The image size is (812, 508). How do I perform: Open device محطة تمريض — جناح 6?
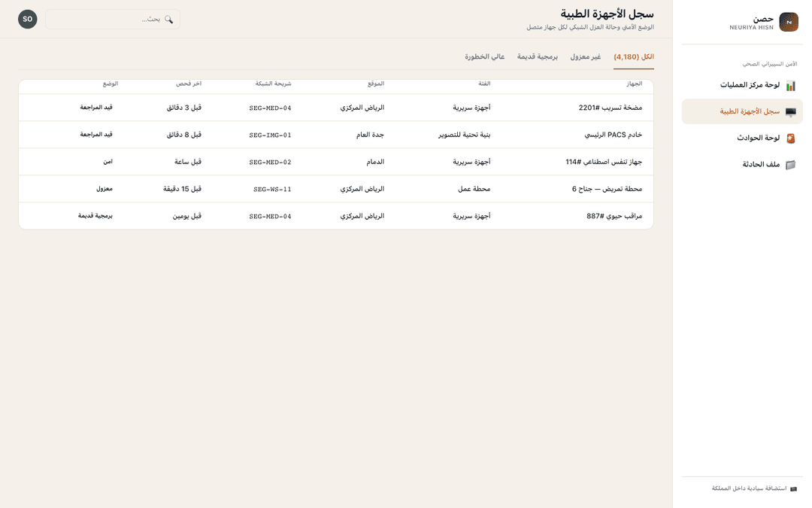[x=607, y=189]
